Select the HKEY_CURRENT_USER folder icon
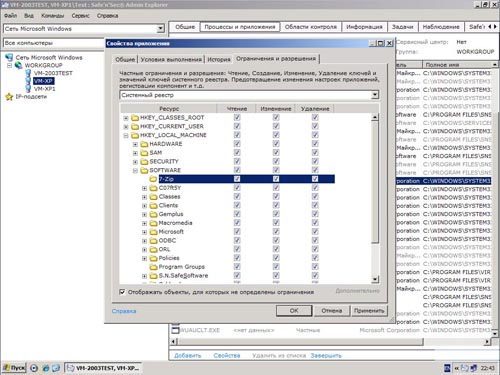Screen dimensions: 500x375 click(x=135, y=126)
